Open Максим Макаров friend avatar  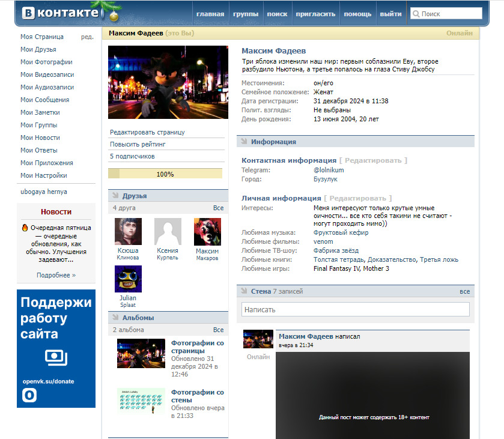coord(207,232)
